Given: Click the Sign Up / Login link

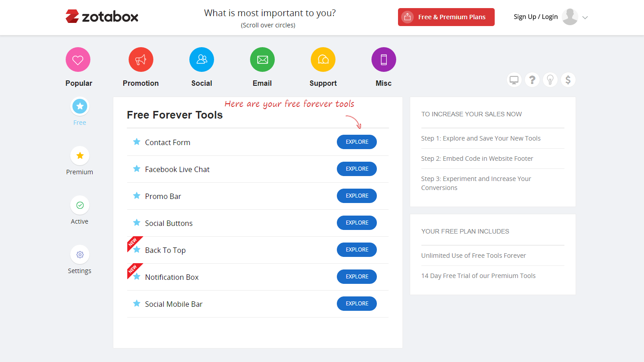Looking at the screenshot, I should tap(536, 17).
